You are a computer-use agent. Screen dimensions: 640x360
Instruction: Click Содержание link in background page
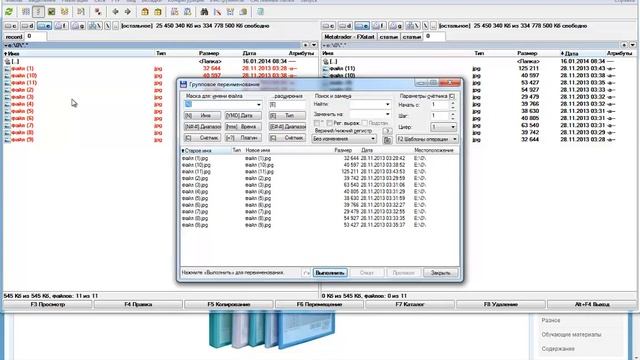pos(558,349)
